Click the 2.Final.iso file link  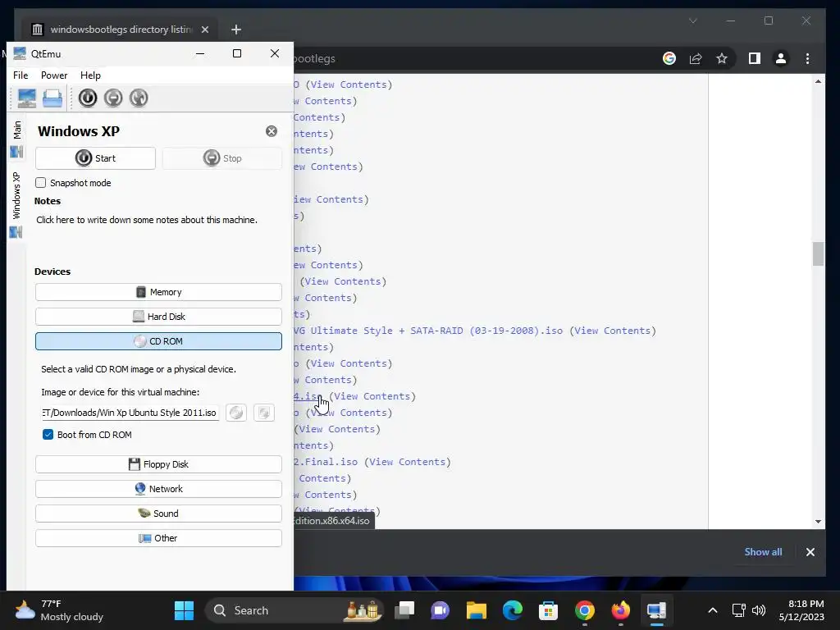326,462
